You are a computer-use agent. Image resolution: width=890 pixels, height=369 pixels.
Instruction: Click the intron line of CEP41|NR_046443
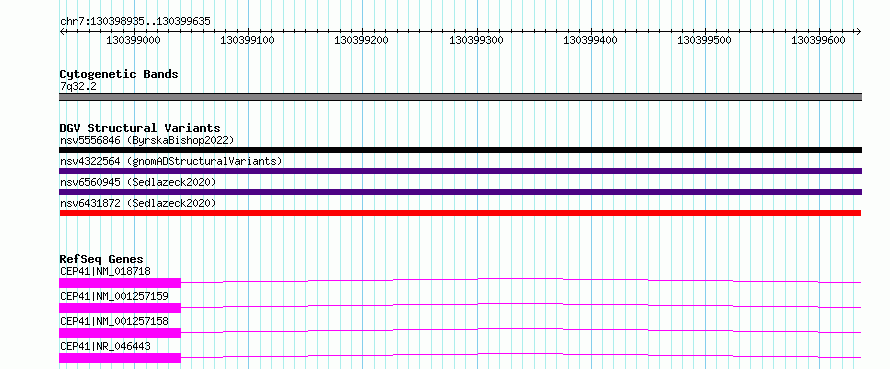[521, 354]
